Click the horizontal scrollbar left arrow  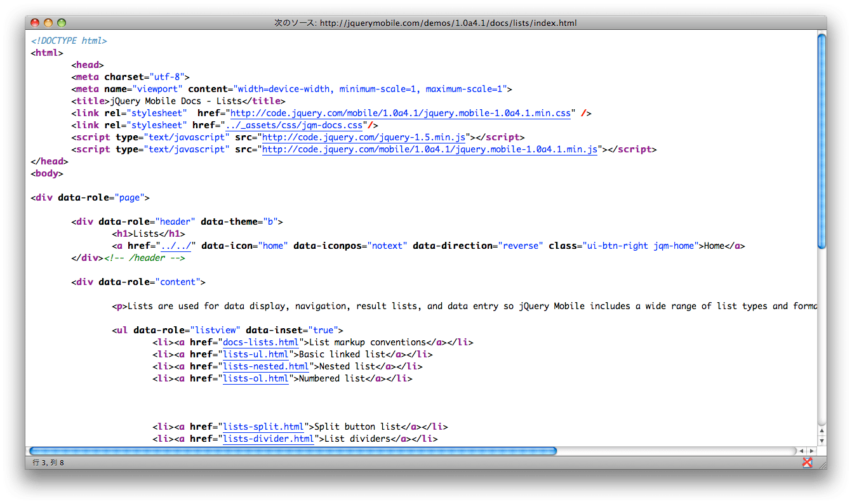801,451
